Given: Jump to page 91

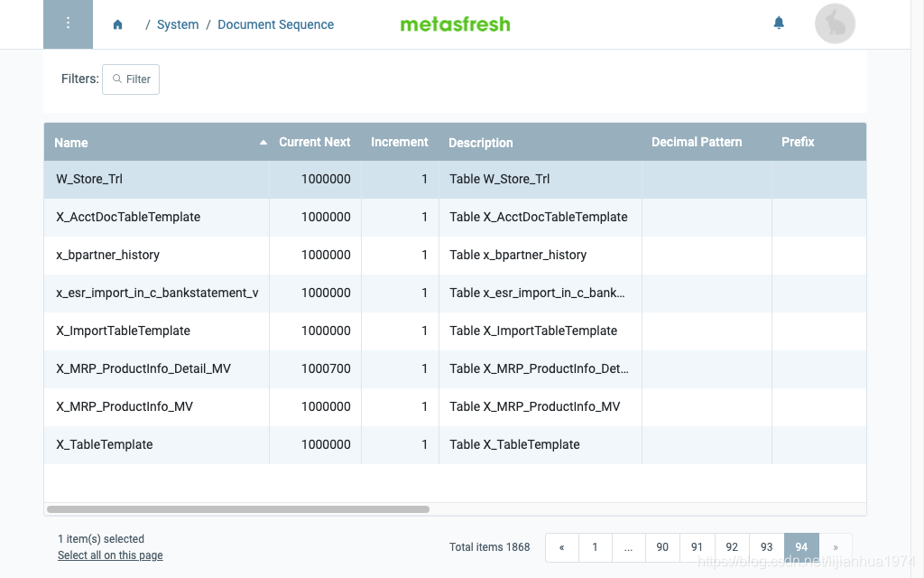Looking at the screenshot, I should [698, 547].
